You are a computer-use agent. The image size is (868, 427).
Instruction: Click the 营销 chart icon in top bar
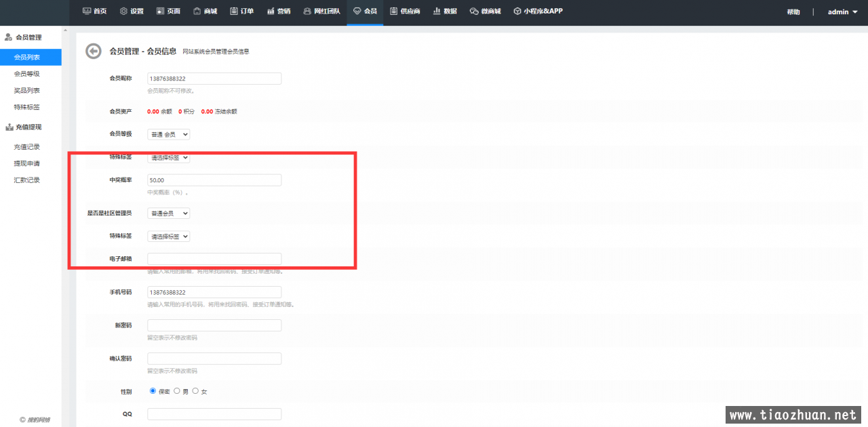[271, 11]
